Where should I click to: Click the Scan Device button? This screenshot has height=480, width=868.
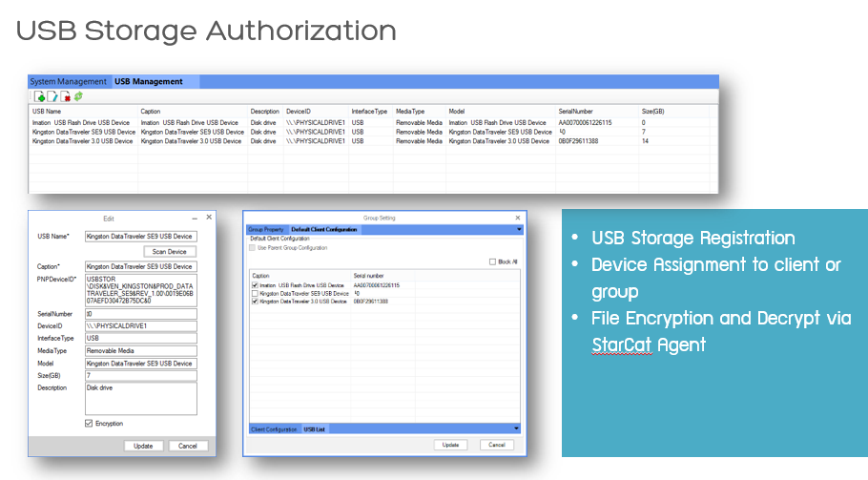click(x=170, y=251)
